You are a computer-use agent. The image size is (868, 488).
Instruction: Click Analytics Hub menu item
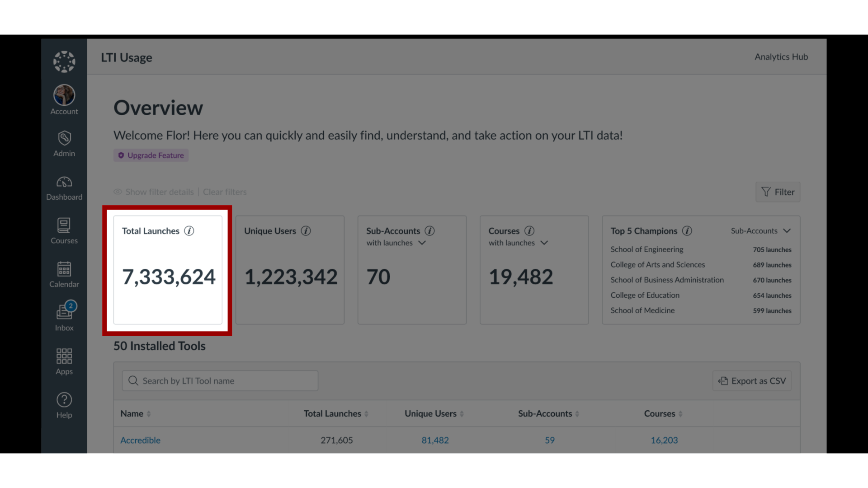point(781,56)
